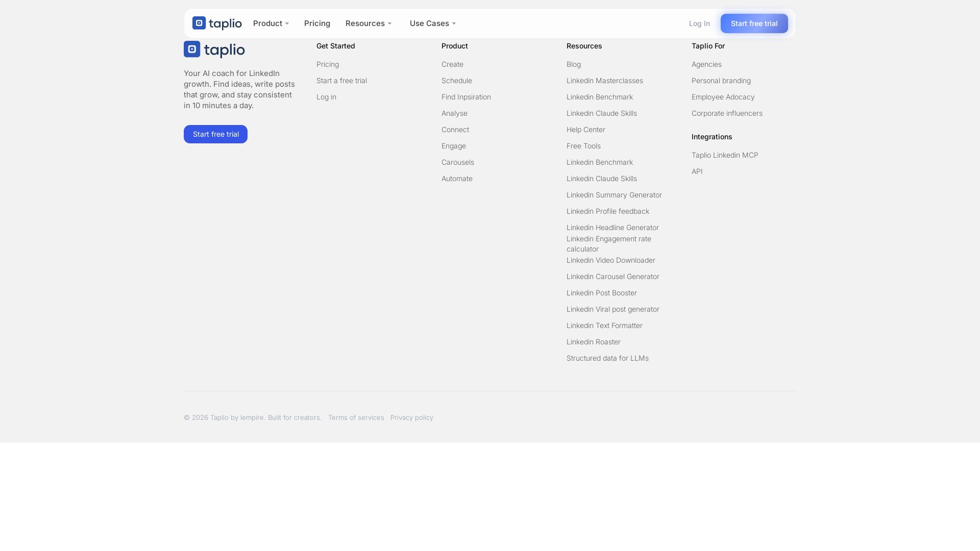Open the Terms of services link

point(356,417)
